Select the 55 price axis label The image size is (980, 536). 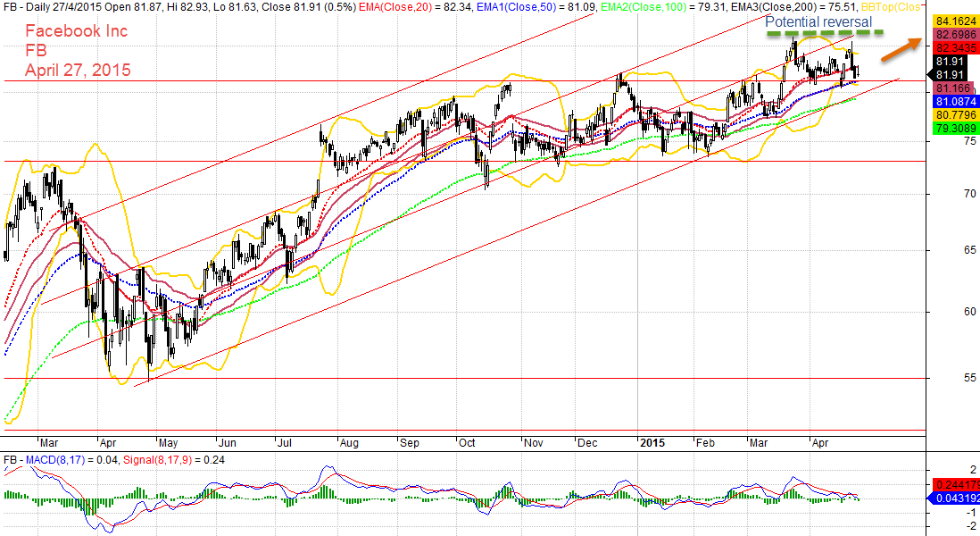[969, 378]
